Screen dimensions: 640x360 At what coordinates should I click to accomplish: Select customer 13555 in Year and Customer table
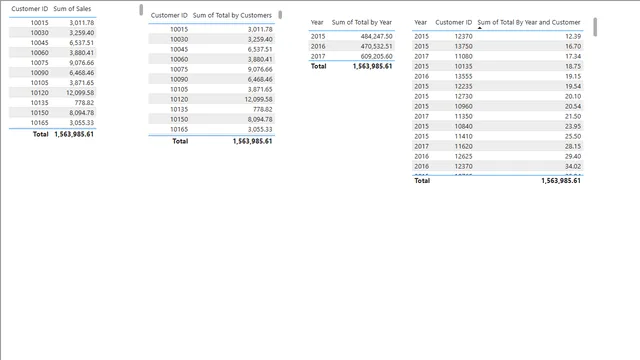(x=463, y=76)
